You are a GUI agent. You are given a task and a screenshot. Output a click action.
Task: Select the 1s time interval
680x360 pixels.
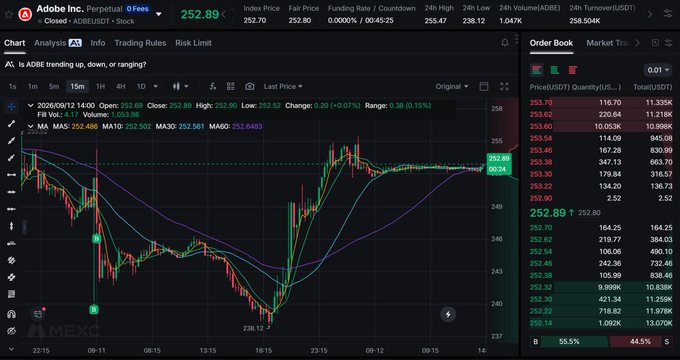[x=13, y=86]
